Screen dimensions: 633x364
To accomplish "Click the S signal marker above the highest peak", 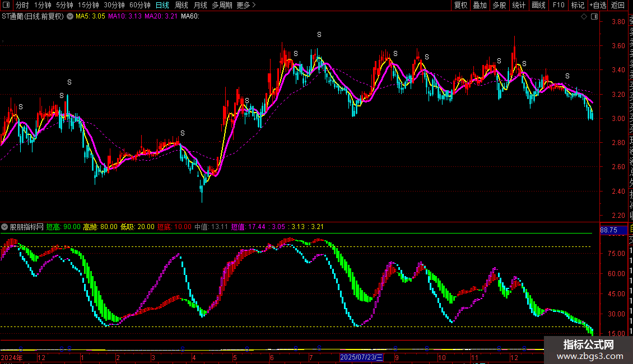I will pyautogui.click(x=319, y=35).
